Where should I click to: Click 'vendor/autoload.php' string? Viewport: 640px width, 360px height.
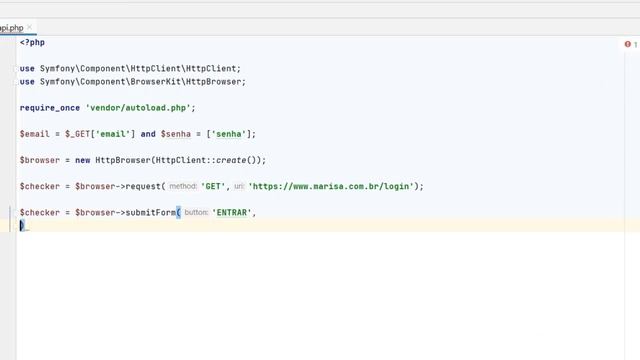point(138,108)
